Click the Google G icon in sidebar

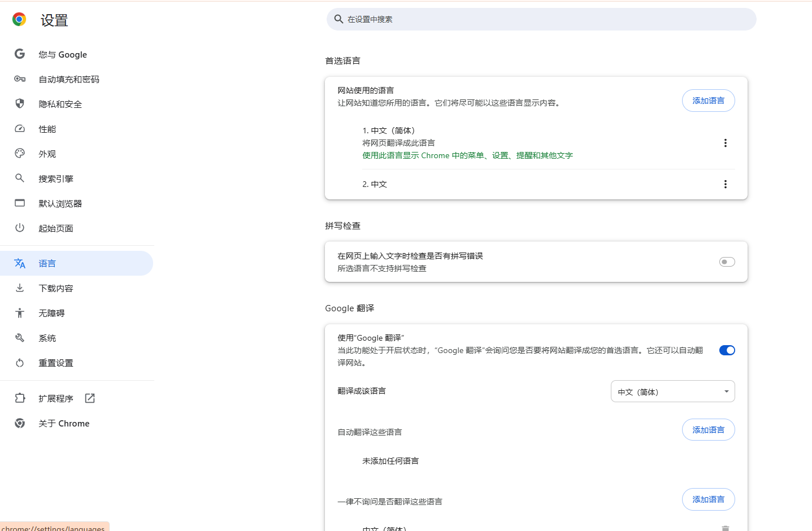[x=20, y=54]
